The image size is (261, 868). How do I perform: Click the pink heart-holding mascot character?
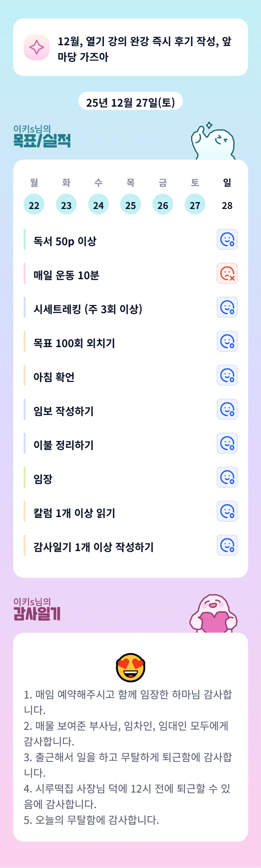tap(214, 614)
